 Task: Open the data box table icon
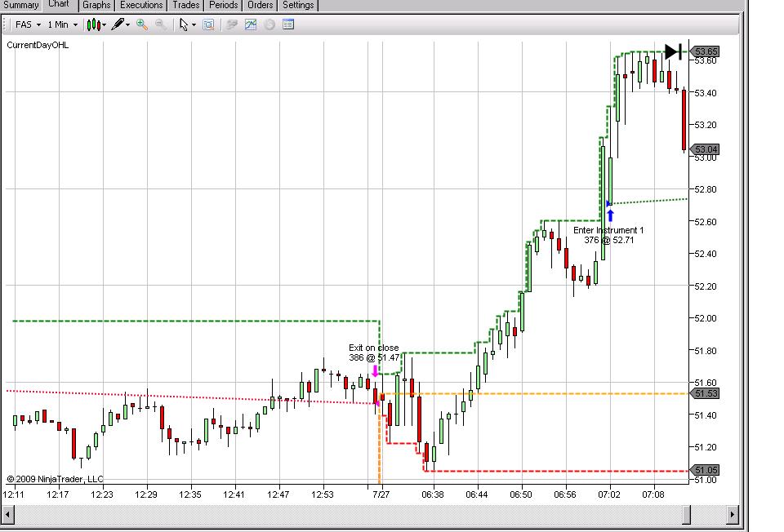tap(288, 24)
